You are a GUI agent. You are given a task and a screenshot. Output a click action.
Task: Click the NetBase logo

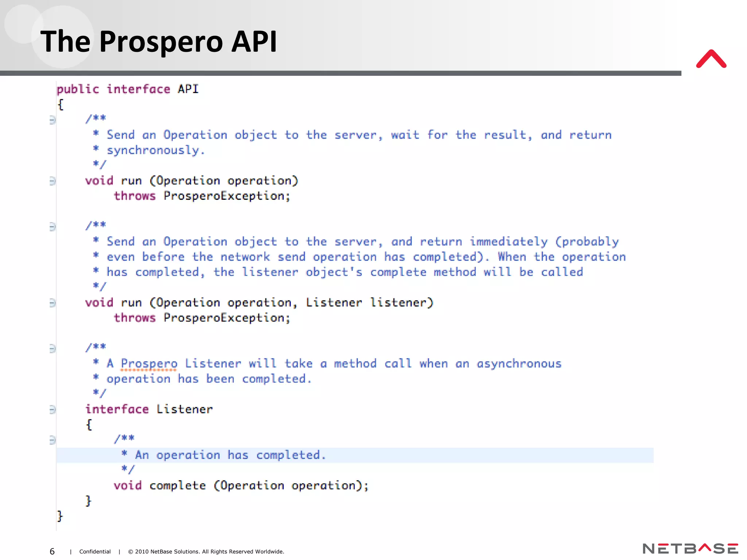[x=690, y=548]
